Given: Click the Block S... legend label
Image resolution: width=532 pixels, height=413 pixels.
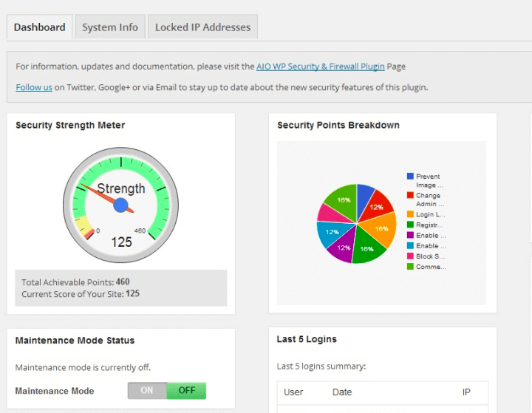Looking at the screenshot, I should click(430, 256).
